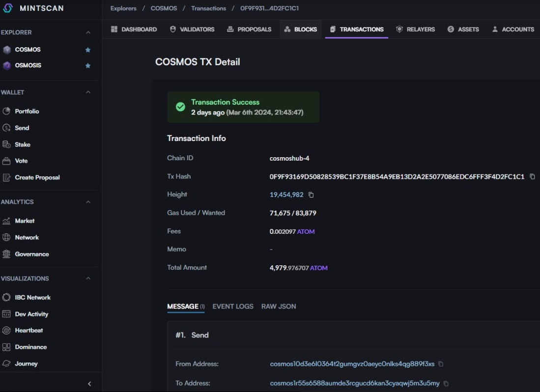Click the IBC Network menu label
This screenshot has height=392, width=540.
point(33,297)
